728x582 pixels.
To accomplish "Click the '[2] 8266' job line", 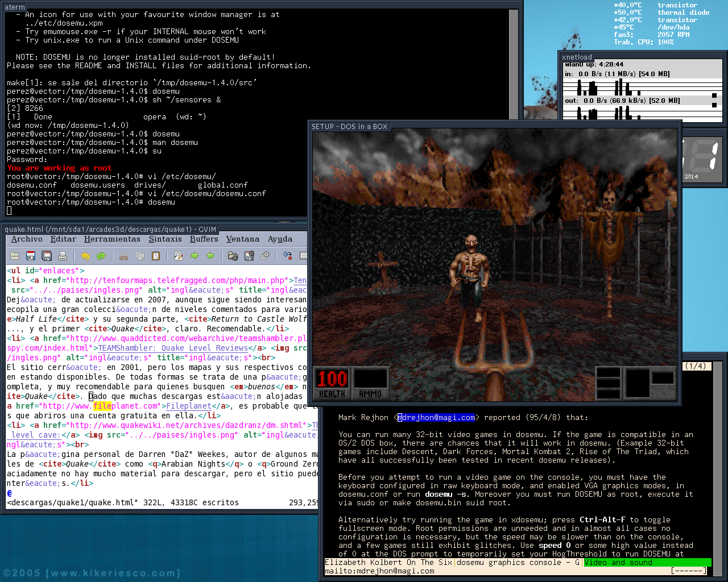I will tap(25, 109).
